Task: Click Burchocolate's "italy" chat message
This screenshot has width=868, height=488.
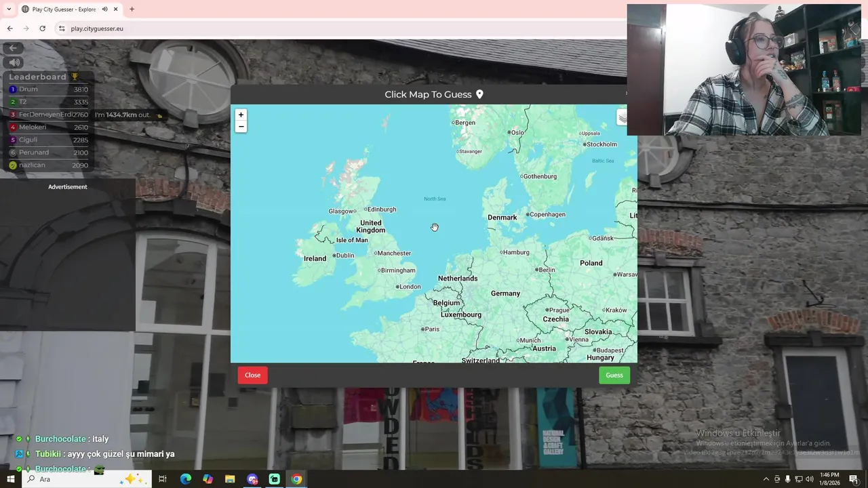Action: [x=62, y=439]
